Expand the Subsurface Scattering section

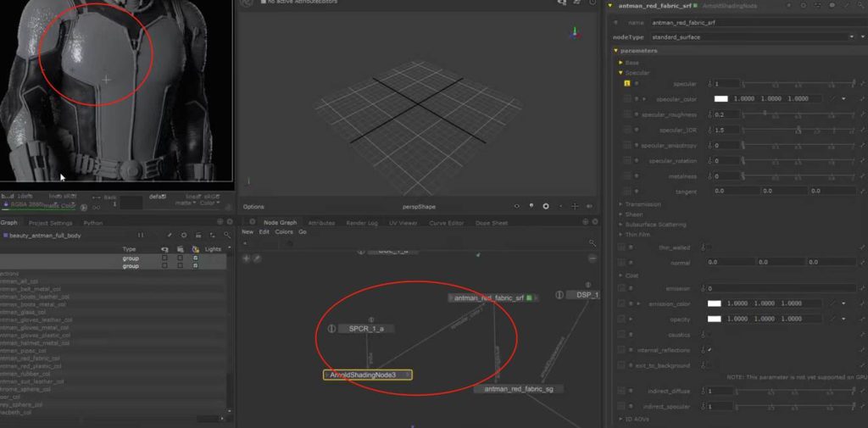point(655,225)
